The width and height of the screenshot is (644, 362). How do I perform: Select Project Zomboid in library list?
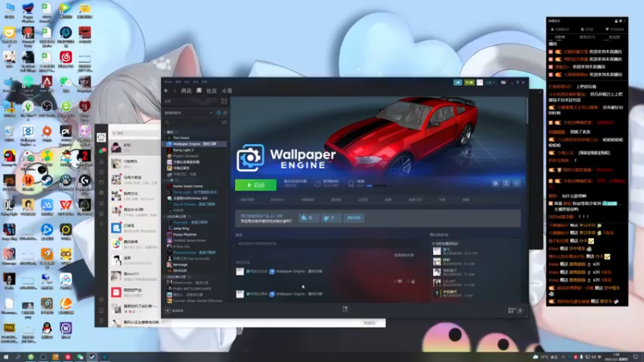(x=185, y=156)
